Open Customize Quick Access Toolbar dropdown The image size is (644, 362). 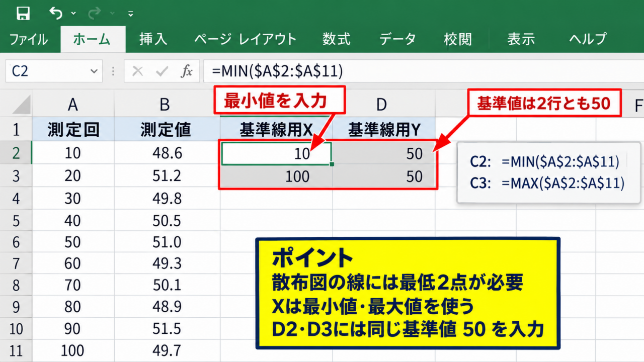(x=131, y=14)
